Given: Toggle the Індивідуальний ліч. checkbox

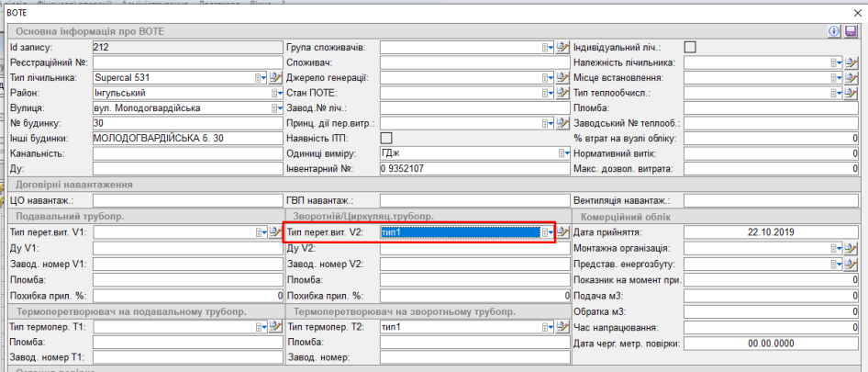Looking at the screenshot, I should coord(691,47).
